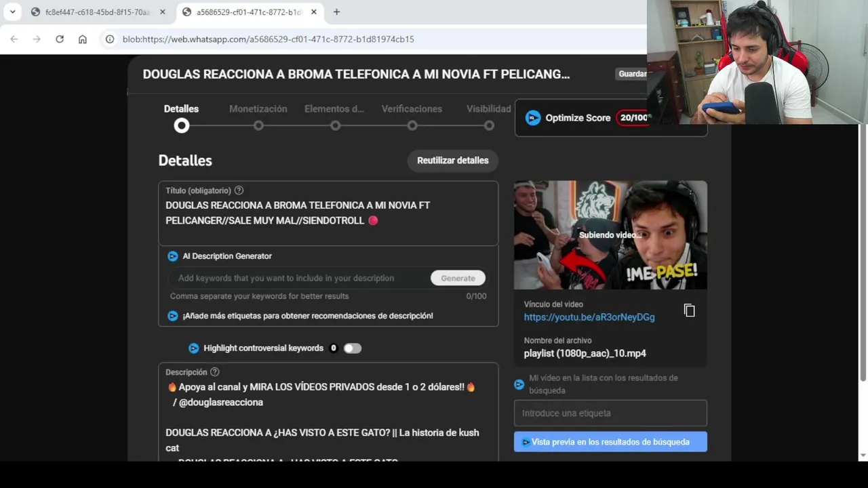Click the Highlight controversial keywords icon
868x488 pixels.
click(x=194, y=348)
